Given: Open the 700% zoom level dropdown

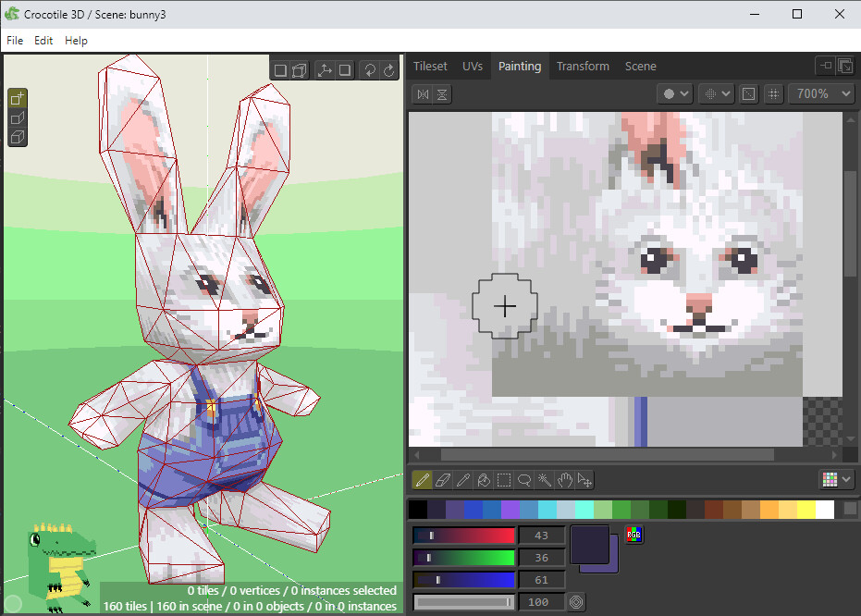Looking at the screenshot, I should (x=821, y=93).
